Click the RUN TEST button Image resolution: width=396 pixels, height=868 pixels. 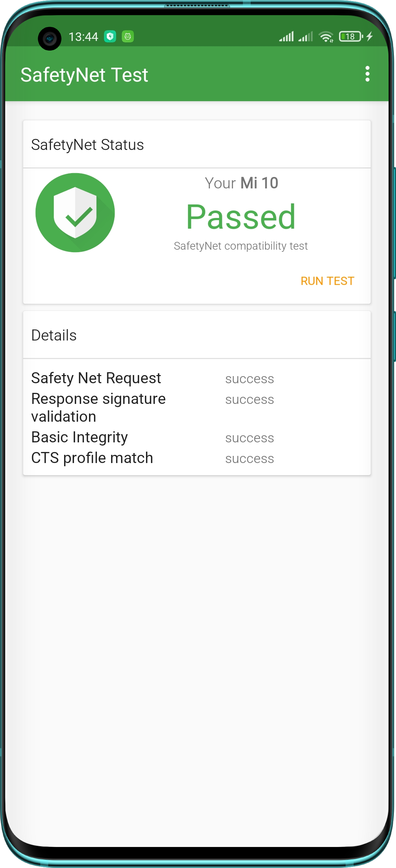pyautogui.click(x=327, y=281)
